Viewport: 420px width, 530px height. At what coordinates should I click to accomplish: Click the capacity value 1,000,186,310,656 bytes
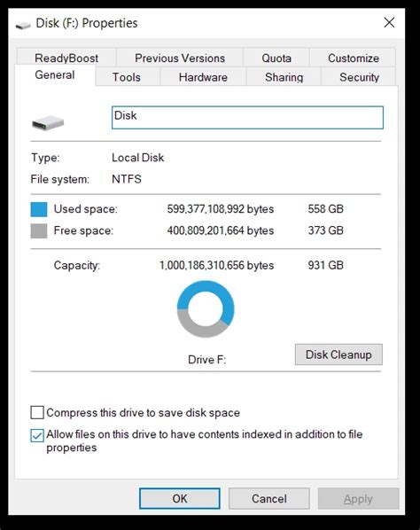[x=216, y=265]
